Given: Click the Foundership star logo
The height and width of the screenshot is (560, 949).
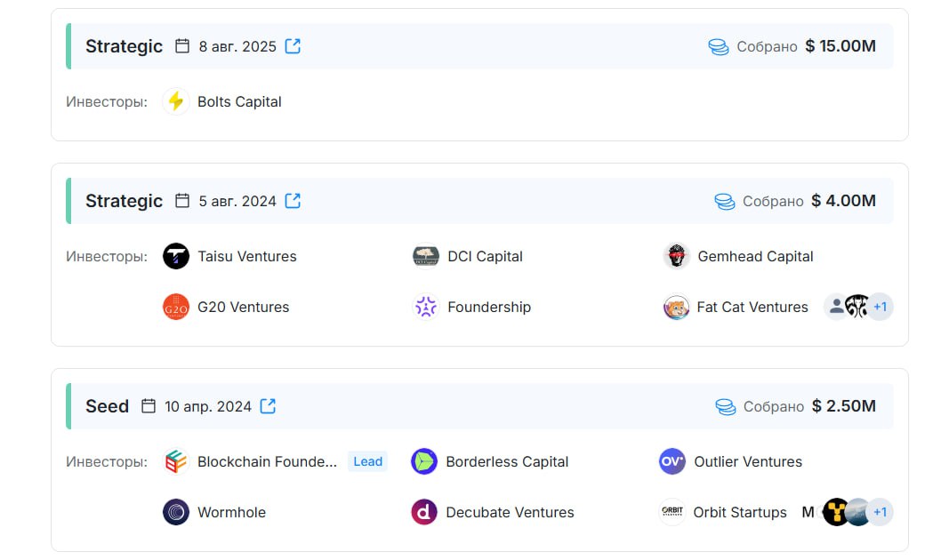Looking at the screenshot, I should [426, 308].
